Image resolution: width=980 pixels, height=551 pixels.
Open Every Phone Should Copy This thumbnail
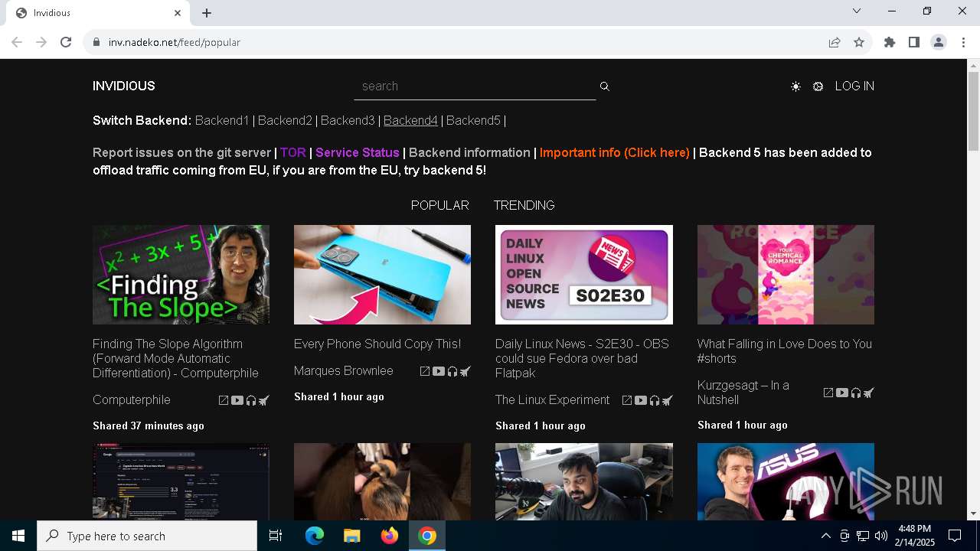(x=382, y=275)
